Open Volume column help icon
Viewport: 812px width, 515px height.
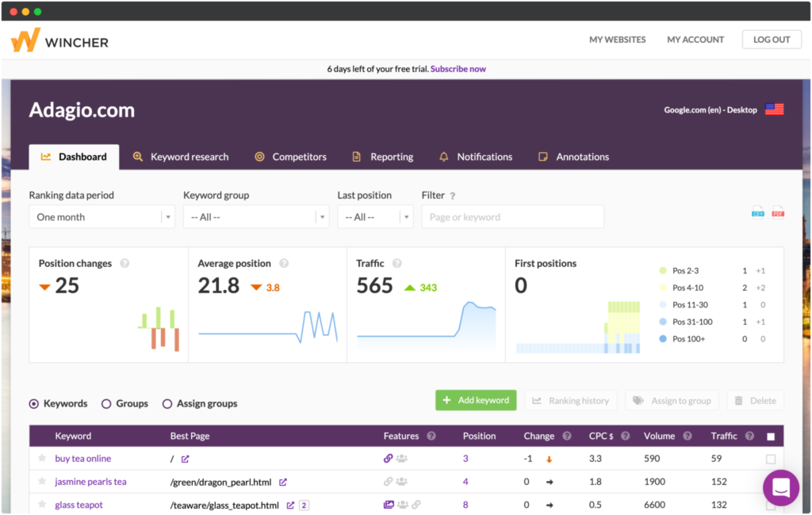point(688,436)
